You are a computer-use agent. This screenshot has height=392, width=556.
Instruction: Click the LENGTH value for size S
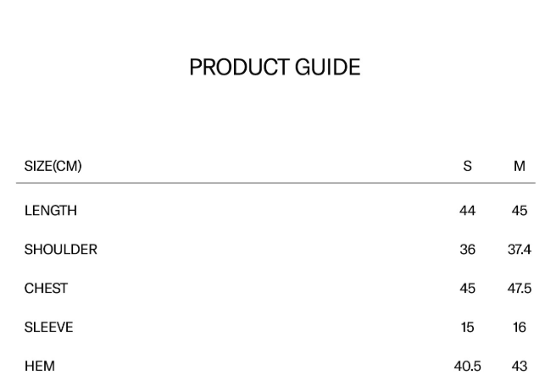coord(467,211)
